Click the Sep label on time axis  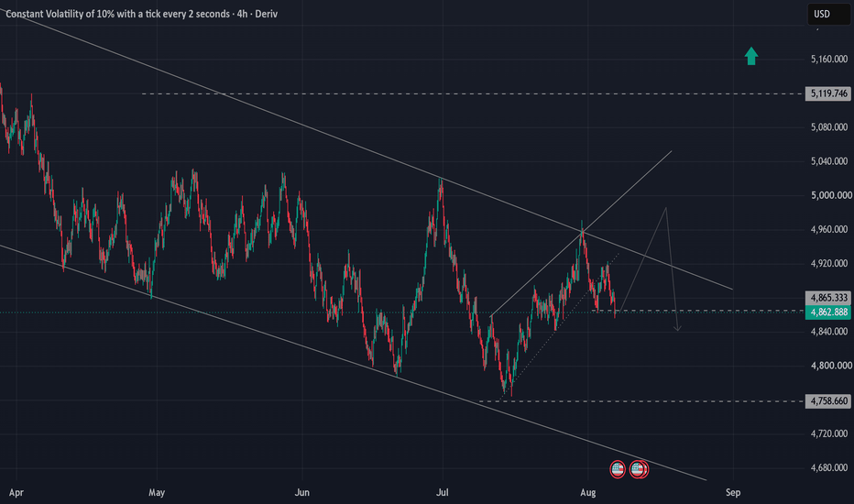[733, 493]
